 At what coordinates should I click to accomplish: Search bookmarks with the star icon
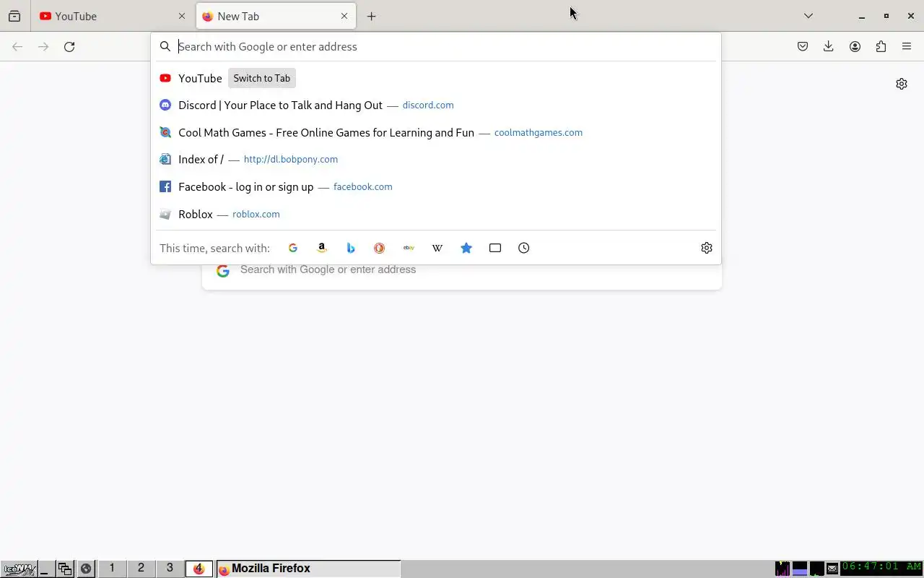coord(466,248)
